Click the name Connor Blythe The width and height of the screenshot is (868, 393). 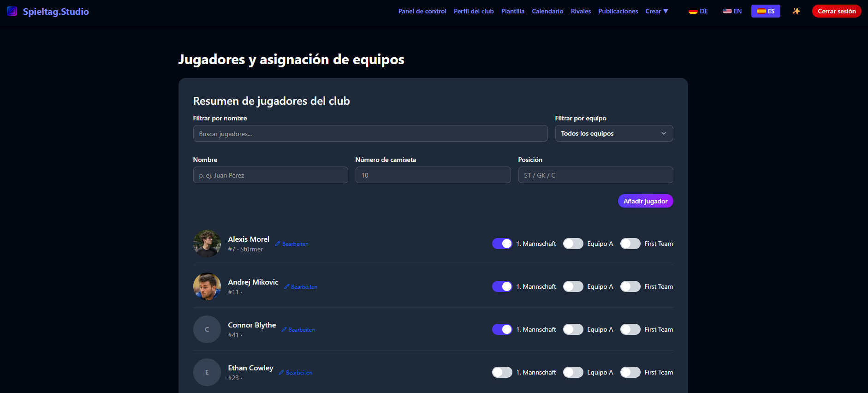(x=252, y=325)
